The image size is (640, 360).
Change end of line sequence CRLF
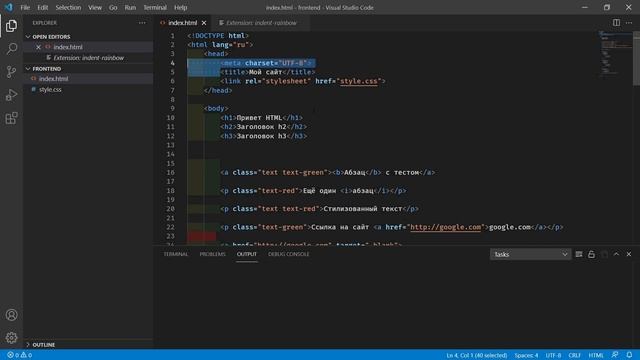[x=574, y=355]
